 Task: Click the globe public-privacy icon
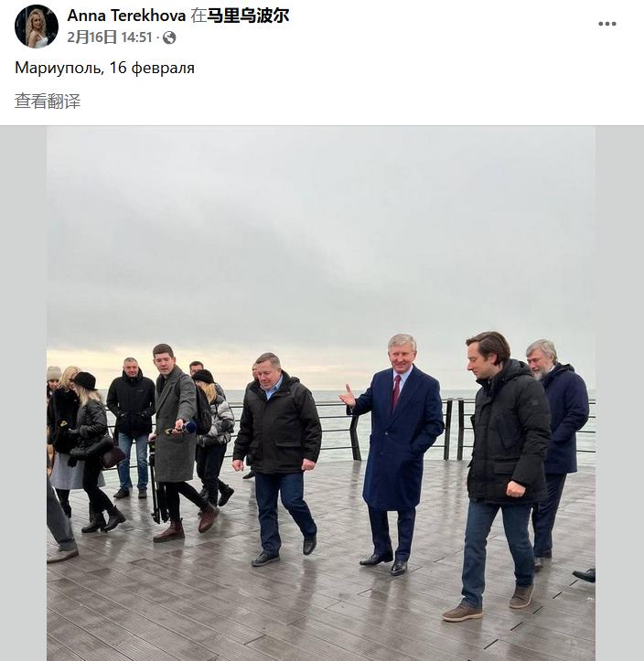[169, 37]
